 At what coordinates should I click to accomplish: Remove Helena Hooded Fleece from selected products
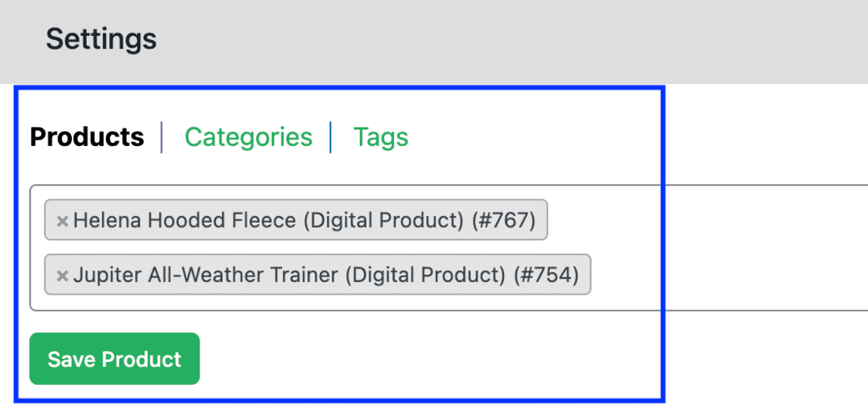(x=62, y=221)
